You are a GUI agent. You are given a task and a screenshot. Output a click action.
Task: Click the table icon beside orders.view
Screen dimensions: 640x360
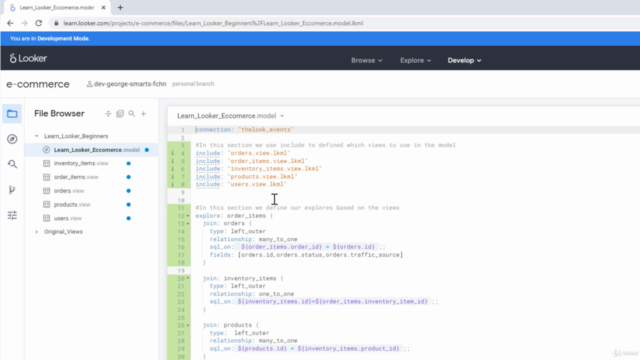click(x=47, y=191)
